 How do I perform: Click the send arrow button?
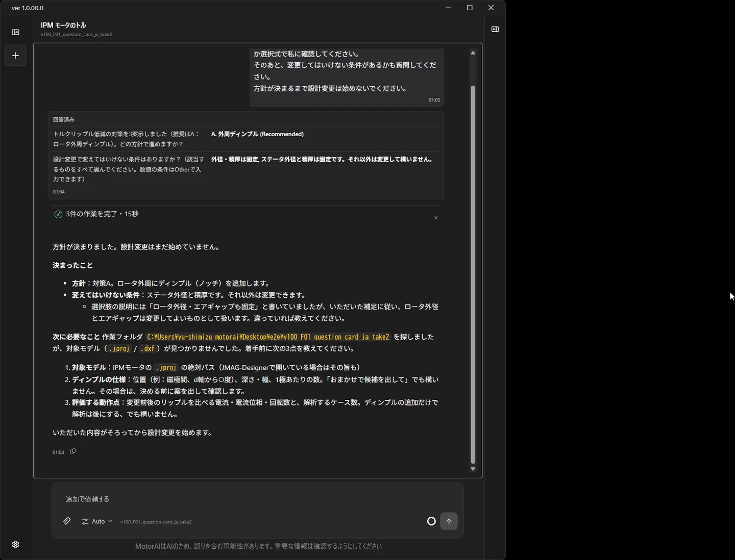click(449, 521)
